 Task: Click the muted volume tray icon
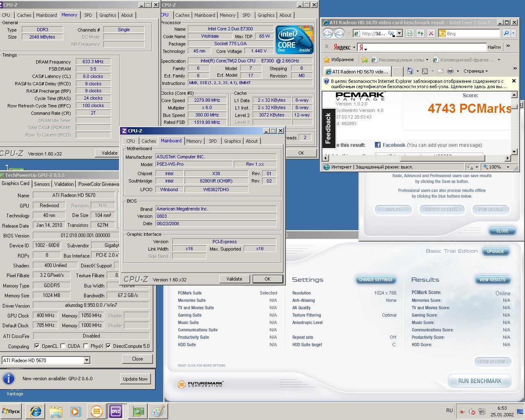pyautogui.click(x=472, y=411)
